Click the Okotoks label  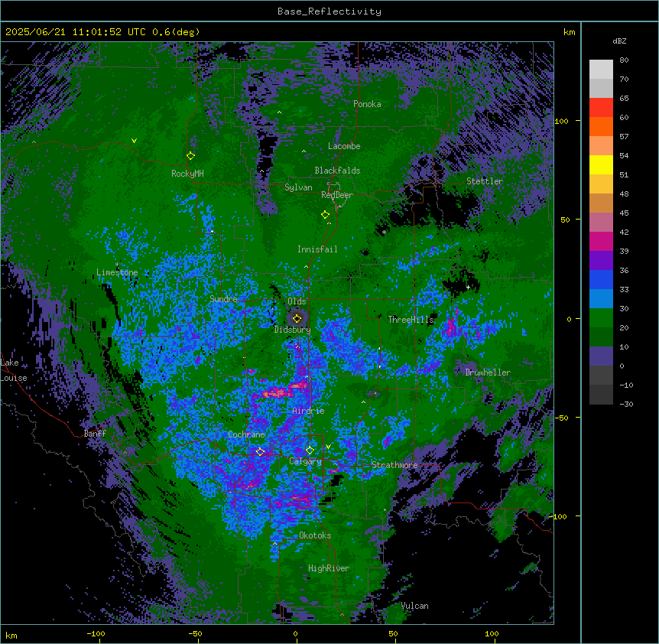point(315,535)
